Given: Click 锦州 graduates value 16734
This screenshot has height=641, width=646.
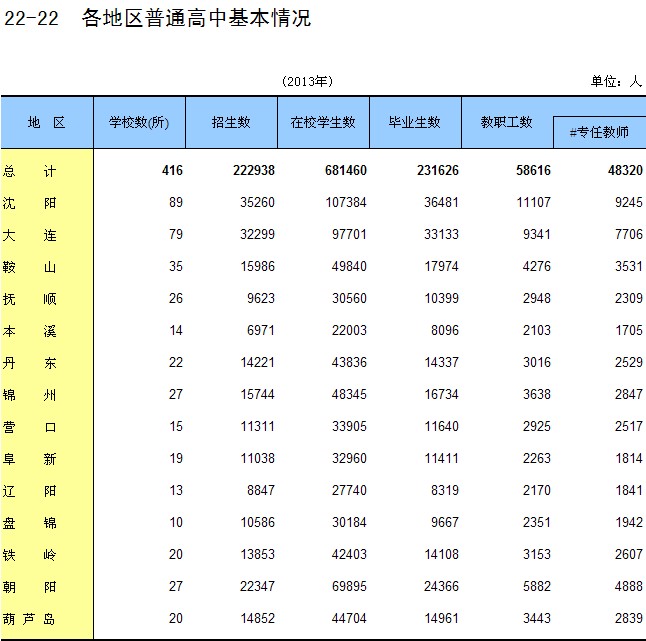Looking at the screenshot, I should point(441,394).
